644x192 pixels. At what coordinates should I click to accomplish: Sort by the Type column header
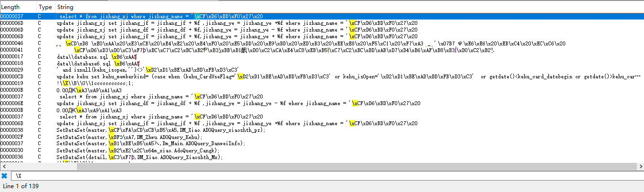45,7
